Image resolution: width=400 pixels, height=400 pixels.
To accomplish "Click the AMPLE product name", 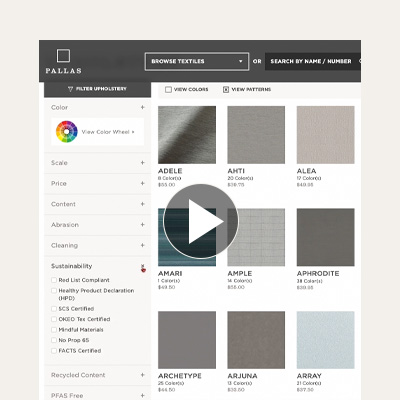I will coord(240,273).
